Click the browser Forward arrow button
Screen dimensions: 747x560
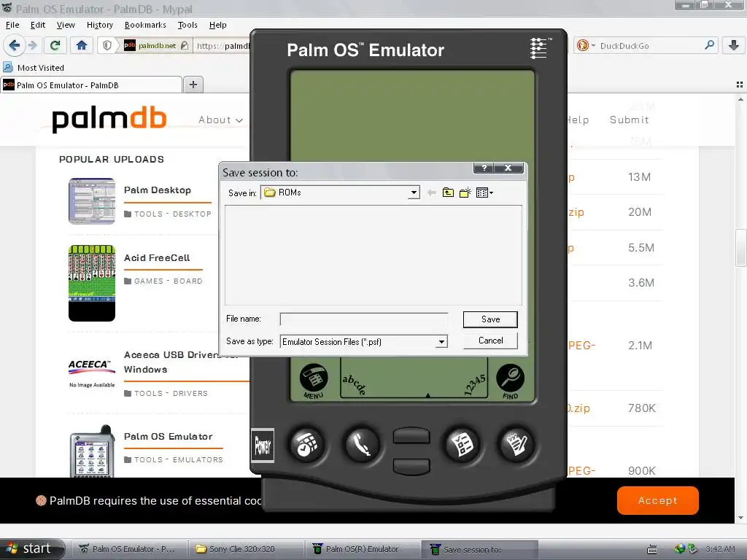point(32,45)
